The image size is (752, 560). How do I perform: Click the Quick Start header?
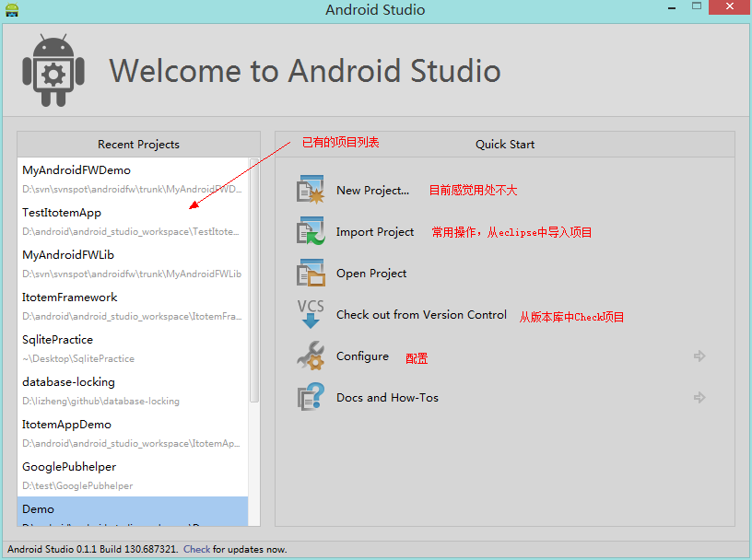pos(504,145)
